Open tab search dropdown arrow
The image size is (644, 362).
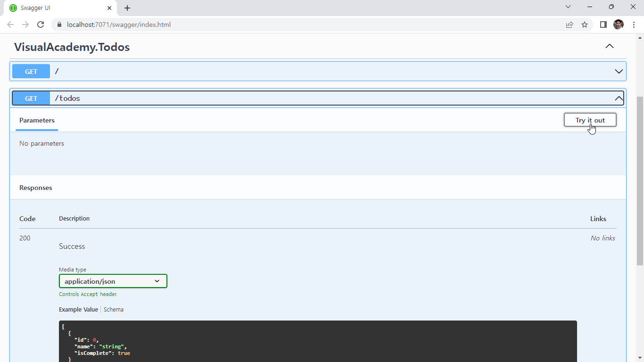point(568,7)
